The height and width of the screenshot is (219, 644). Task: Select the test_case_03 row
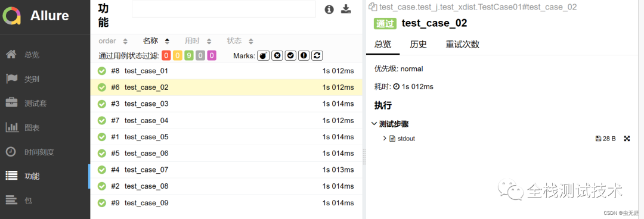(x=226, y=104)
